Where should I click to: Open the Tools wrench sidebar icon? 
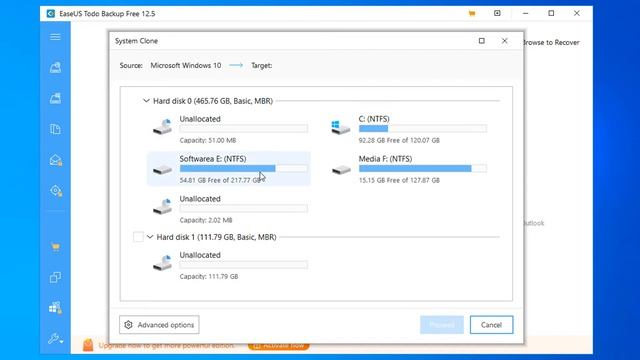click(x=55, y=338)
